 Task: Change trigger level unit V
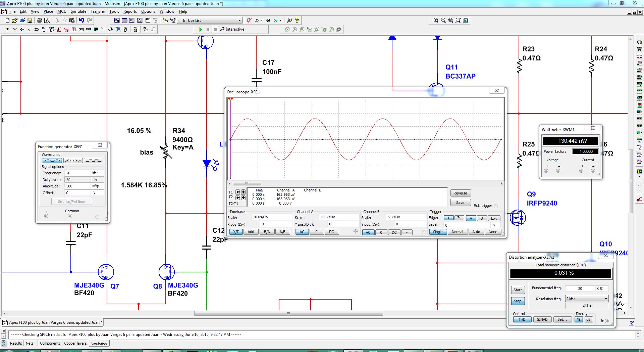coord(496,225)
